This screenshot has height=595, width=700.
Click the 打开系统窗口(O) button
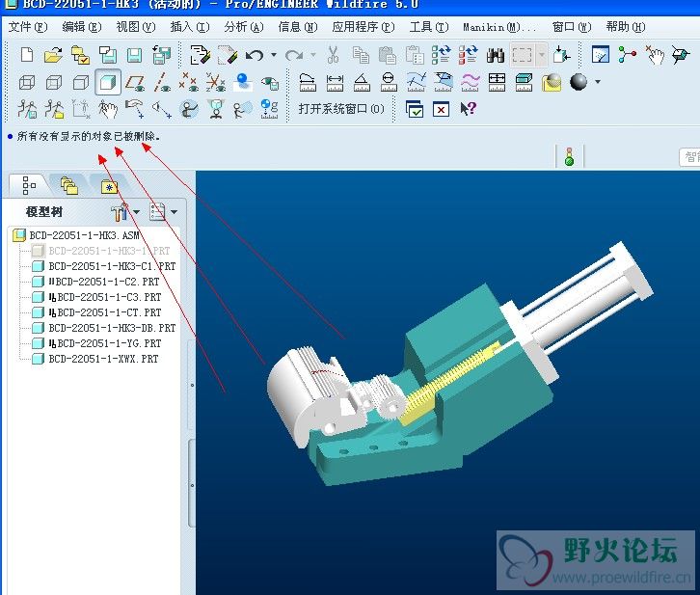pyautogui.click(x=341, y=108)
